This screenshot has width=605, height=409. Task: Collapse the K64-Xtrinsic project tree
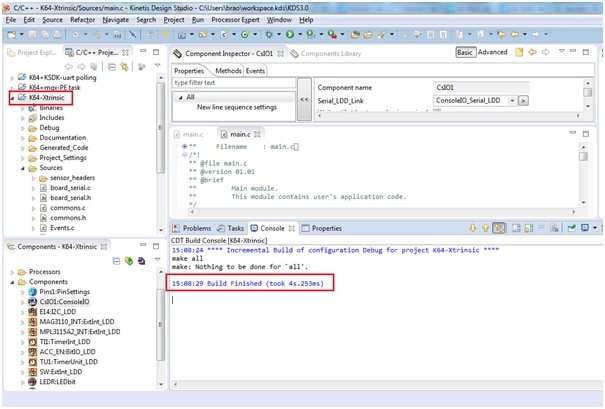point(11,97)
